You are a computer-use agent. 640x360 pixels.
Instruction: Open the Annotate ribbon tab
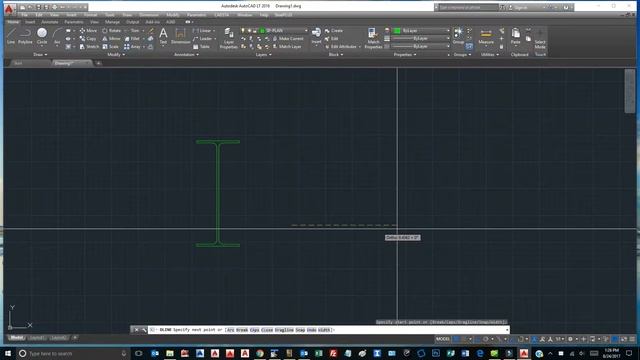pos(50,22)
